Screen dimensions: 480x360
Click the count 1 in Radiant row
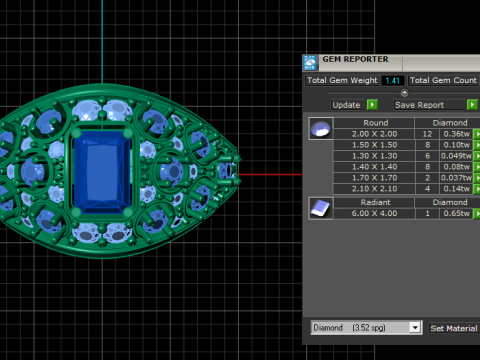point(427,213)
